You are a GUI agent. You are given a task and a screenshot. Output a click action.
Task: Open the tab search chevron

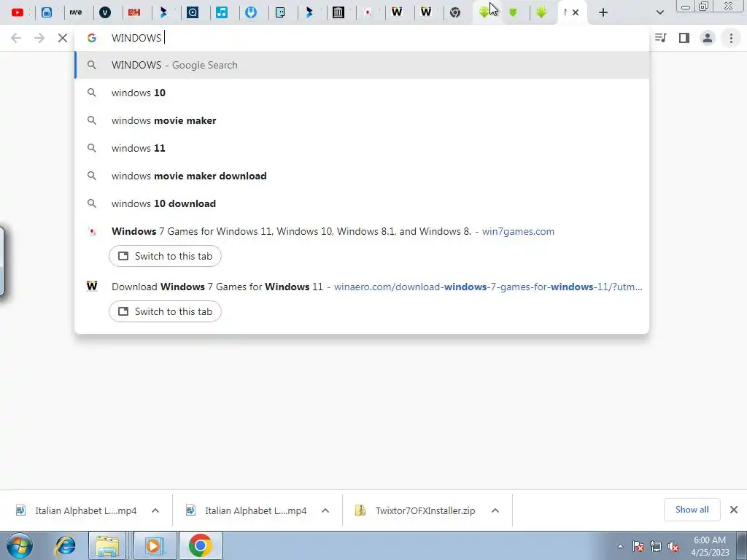coord(659,12)
